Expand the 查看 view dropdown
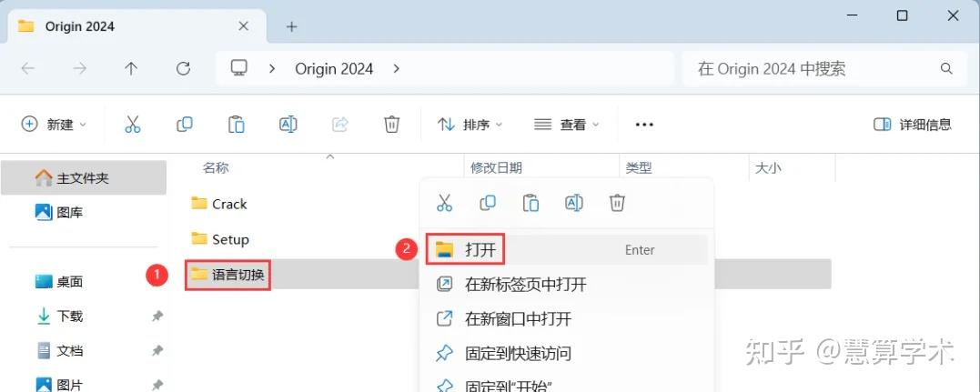980x392 pixels. tap(567, 125)
